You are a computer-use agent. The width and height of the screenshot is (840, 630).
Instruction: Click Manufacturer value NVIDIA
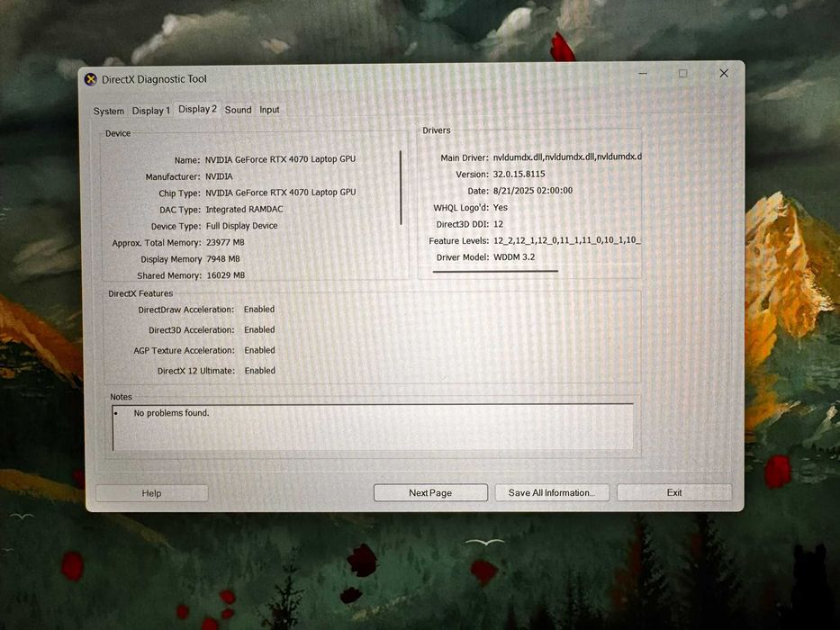(x=219, y=176)
